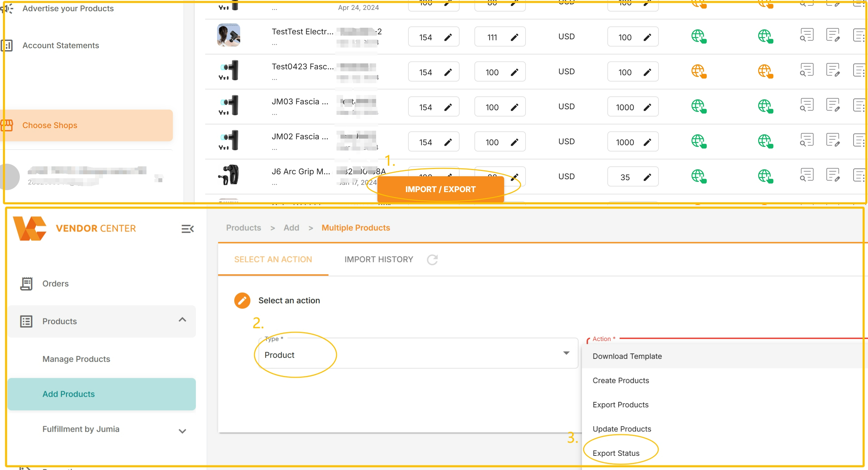Collapse sidebar using hamburger menu icon
The height and width of the screenshot is (470, 868).
(187, 229)
